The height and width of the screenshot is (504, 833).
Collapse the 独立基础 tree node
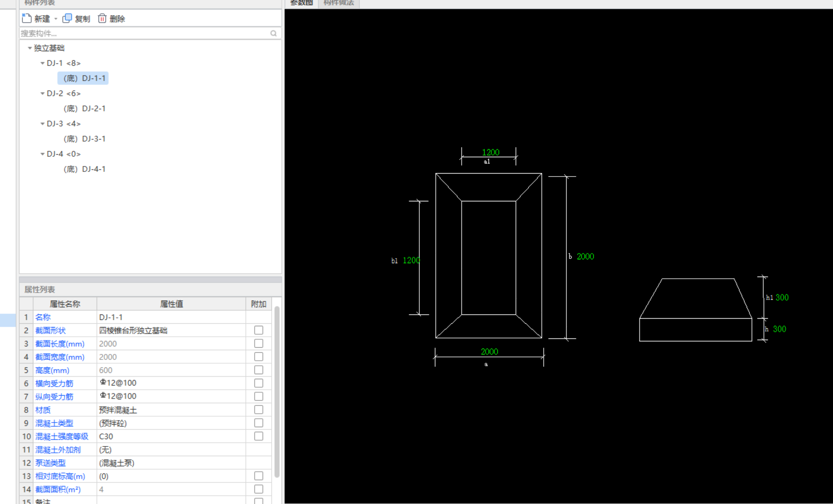point(29,48)
